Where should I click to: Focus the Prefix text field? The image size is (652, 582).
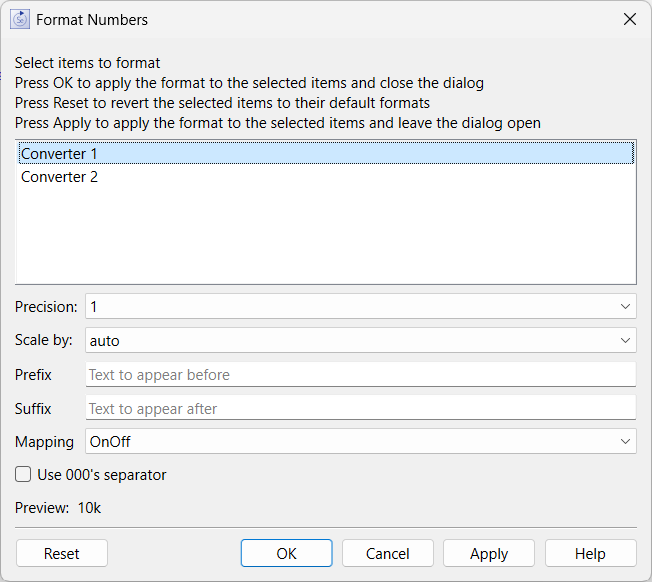[361, 374]
